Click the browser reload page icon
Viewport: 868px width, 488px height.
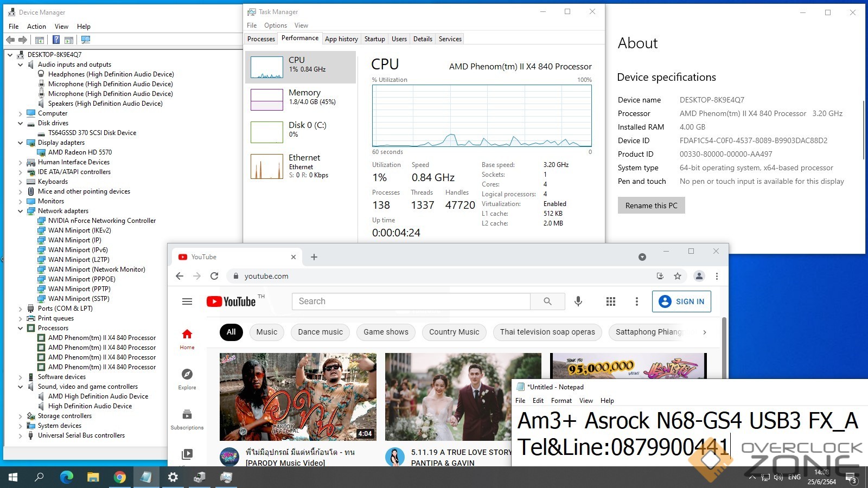pyautogui.click(x=214, y=276)
